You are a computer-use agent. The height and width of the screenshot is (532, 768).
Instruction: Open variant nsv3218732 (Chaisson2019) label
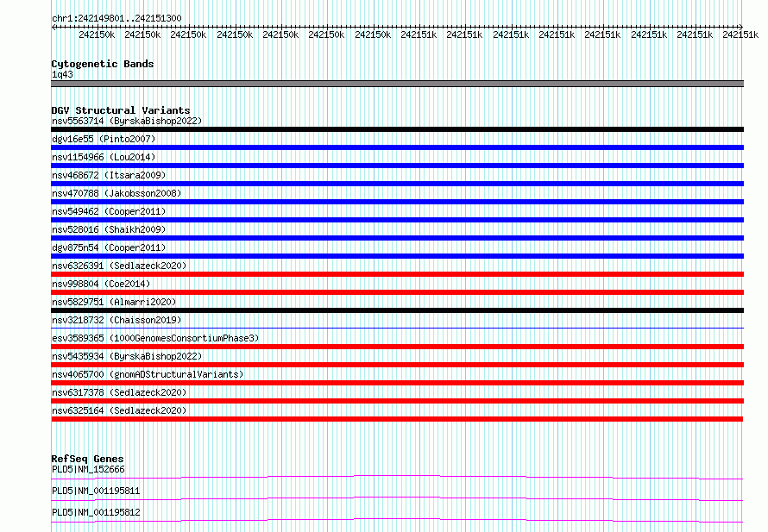tap(116, 320)
